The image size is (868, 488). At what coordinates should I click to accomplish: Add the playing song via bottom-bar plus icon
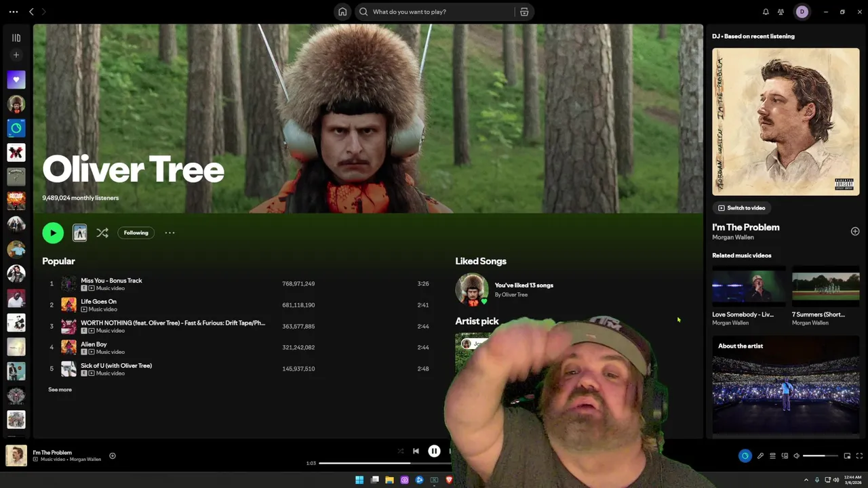[113, 455]
